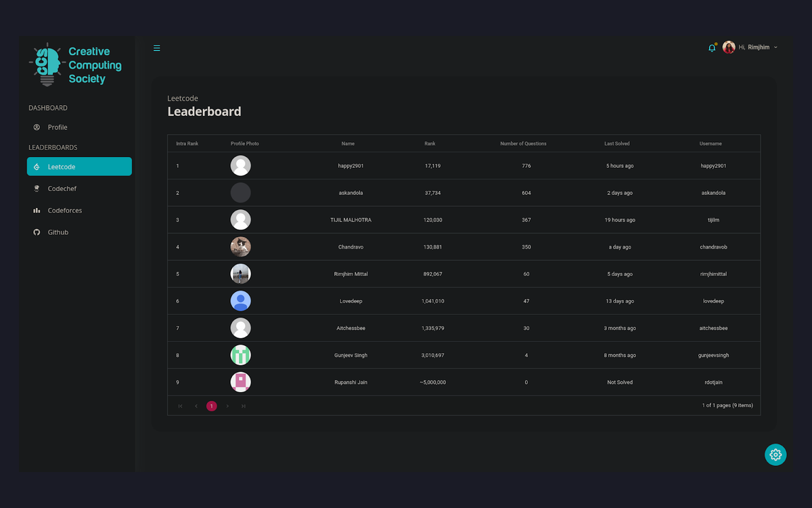Click the Profile sidebar icon
This screenshot has height=508, width=812.
click(x=37, y=127)
